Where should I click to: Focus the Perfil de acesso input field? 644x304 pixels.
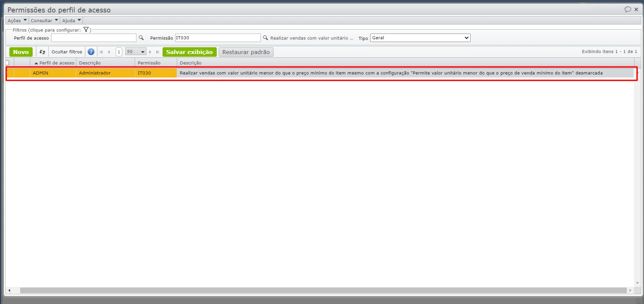tap(94, 38)
